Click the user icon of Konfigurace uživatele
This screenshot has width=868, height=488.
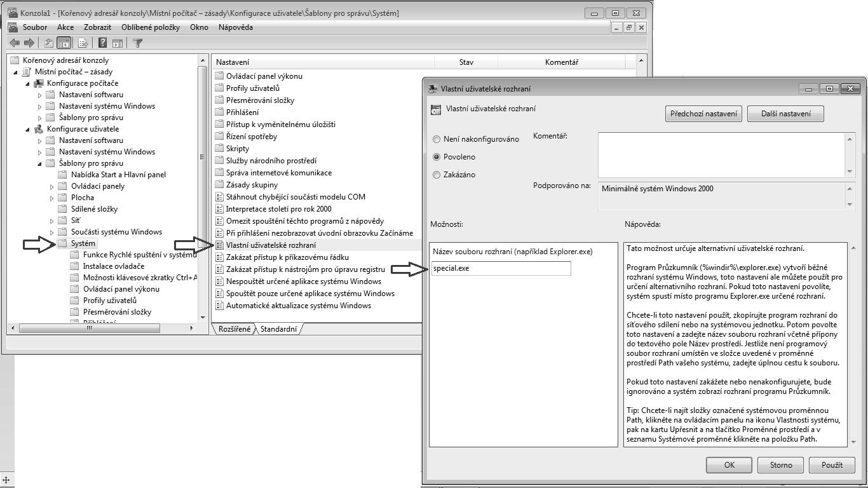(x=39, y=129)
